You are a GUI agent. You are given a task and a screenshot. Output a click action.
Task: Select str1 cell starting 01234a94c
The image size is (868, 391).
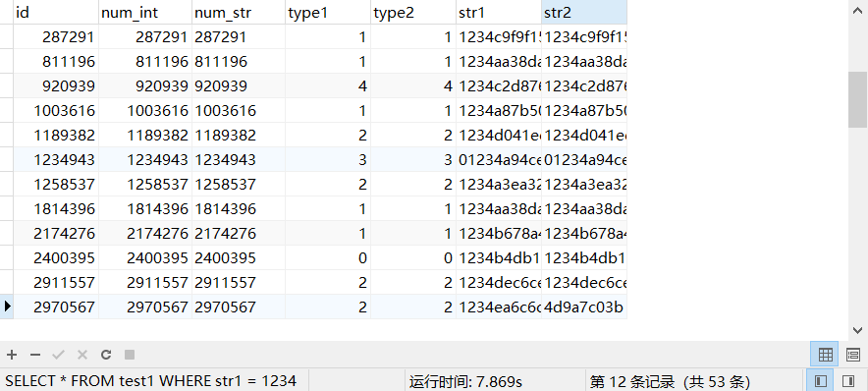point(498,159)
